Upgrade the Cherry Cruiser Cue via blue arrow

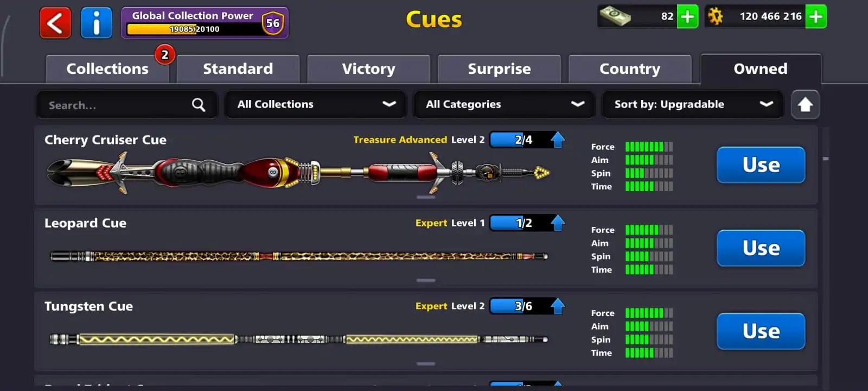[x=558, y=140]
